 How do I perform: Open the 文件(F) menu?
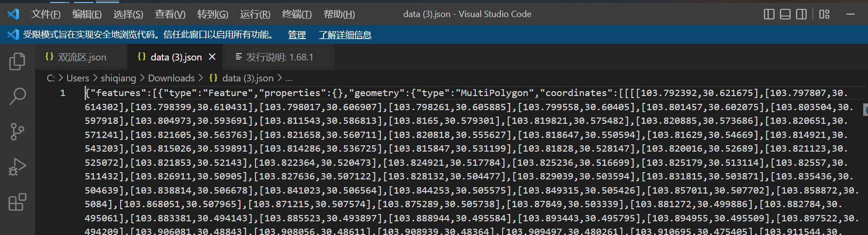46,14
